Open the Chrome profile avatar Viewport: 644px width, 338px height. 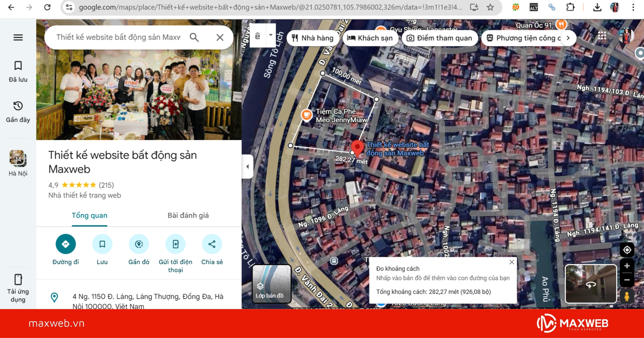[x=615, y=7]
